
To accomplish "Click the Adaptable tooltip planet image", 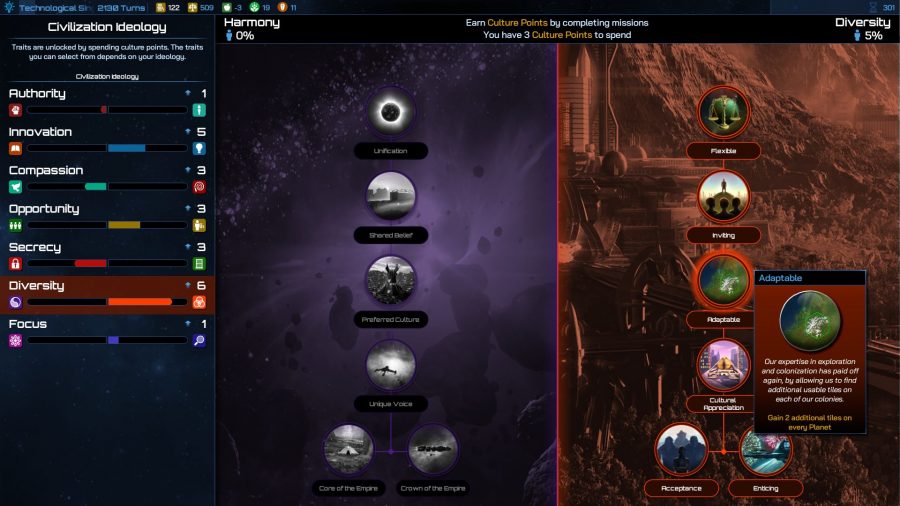I will point(810,320).
